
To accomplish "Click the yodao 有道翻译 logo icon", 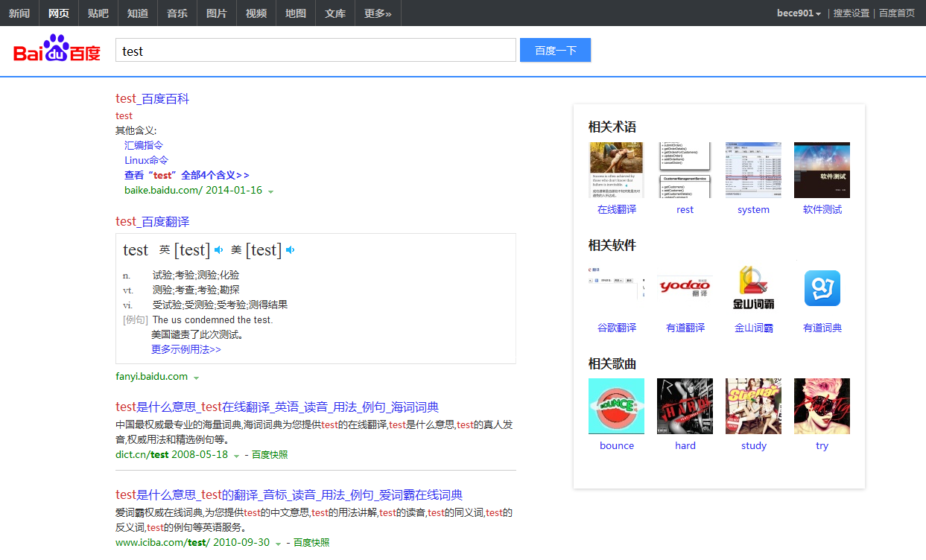I will coord(685,288).
